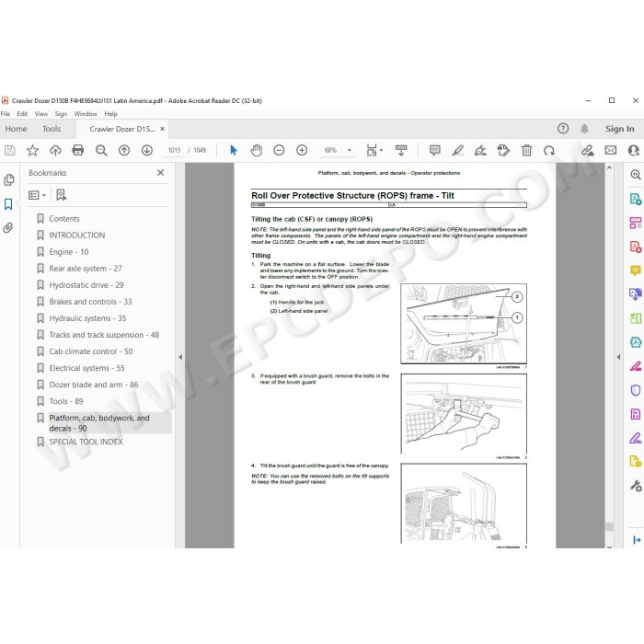Click the Delete trash icon
The height and width of the screenshot is (644, 644).
click(526, 150)
